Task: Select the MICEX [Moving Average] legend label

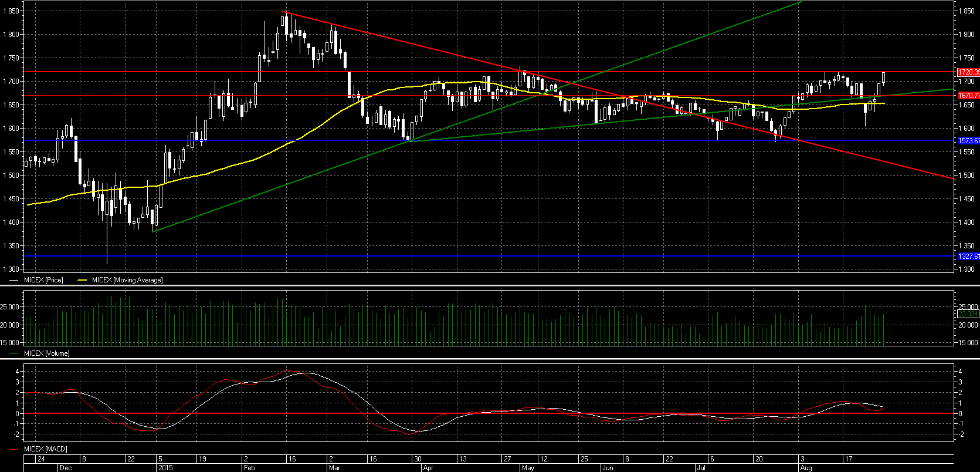Action: pos(127,280)
